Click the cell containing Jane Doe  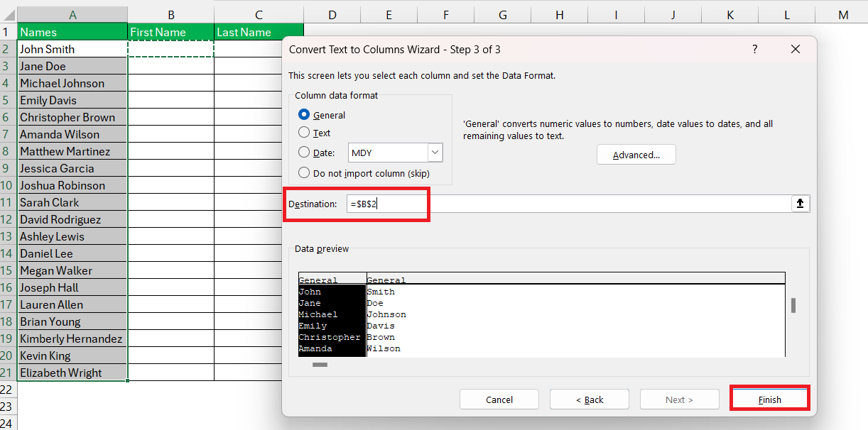[x=72, y=66]
